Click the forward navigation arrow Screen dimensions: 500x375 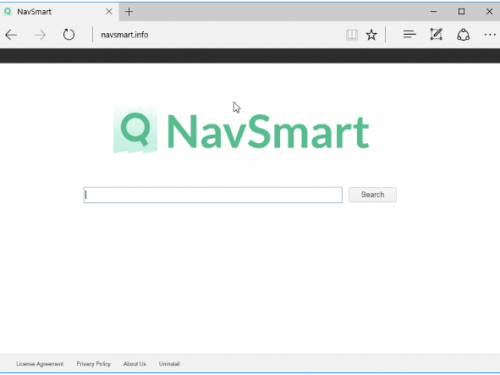(x=40, y=35)
